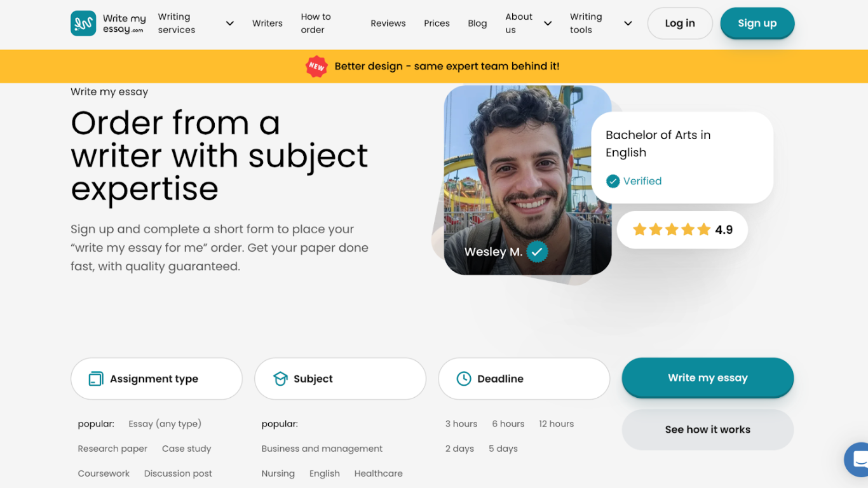This screenshot has height=488, width=868.
Task: Click the teal Verified badge checkmark
Action: pyautogui.click(x=613, y=181)
